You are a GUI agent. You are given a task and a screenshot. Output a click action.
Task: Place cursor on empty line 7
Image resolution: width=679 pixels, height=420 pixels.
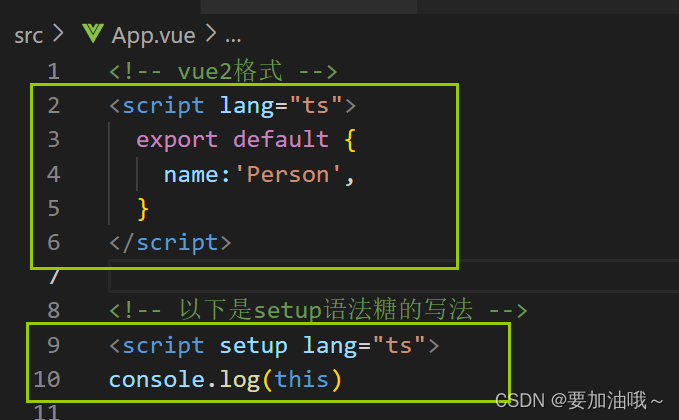pos(393,276)
